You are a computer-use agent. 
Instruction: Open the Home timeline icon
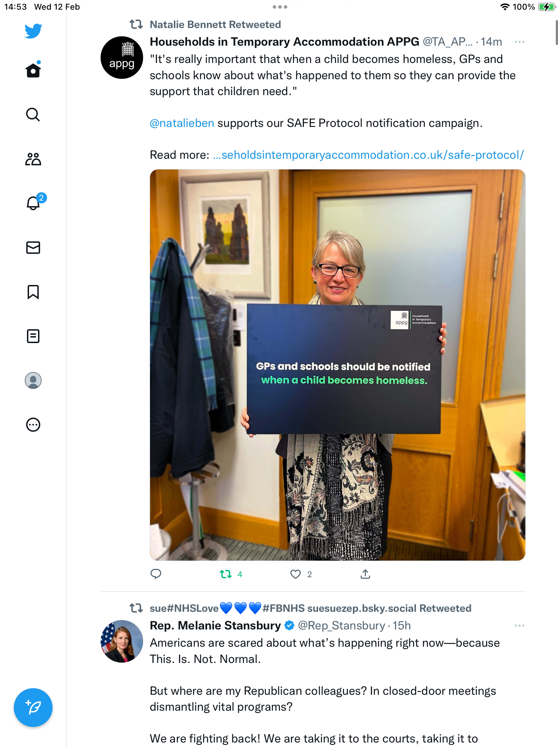(33, 70)
